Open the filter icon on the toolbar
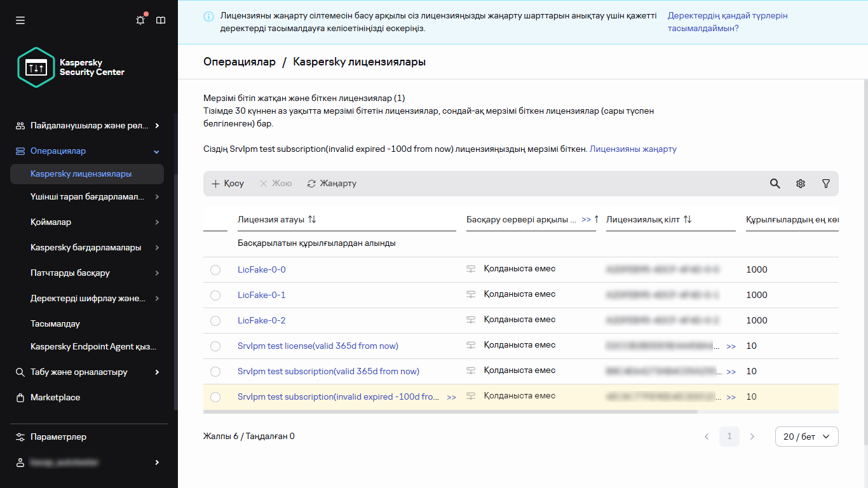 point(825,183)
